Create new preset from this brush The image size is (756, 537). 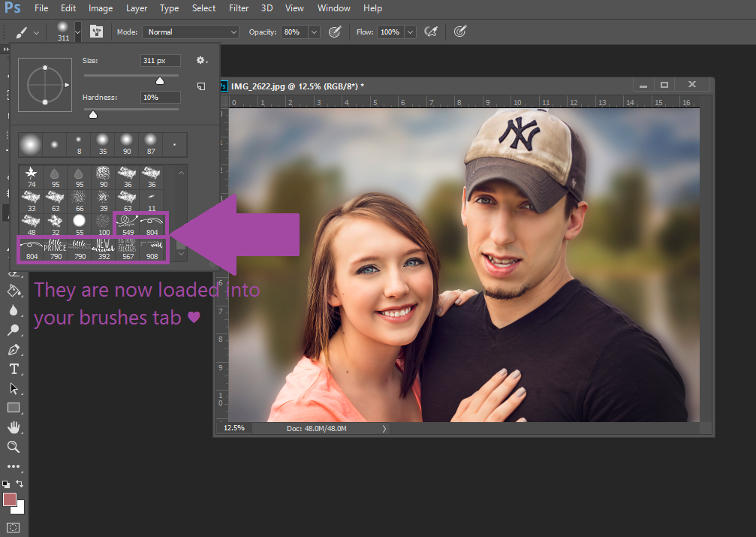pyautogui.click(x=201, y=86)
